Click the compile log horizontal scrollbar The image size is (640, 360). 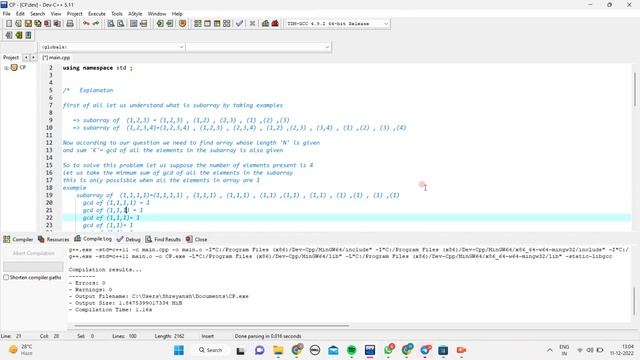point(211,325)
